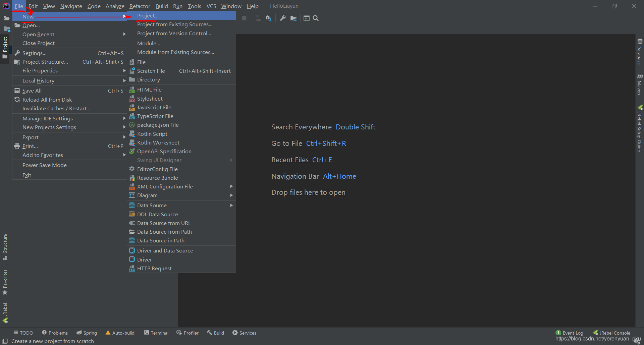The width and height of the screenshot is (644, 345).
Task: Create a new HTML File
Action: (x=181, y=90)
